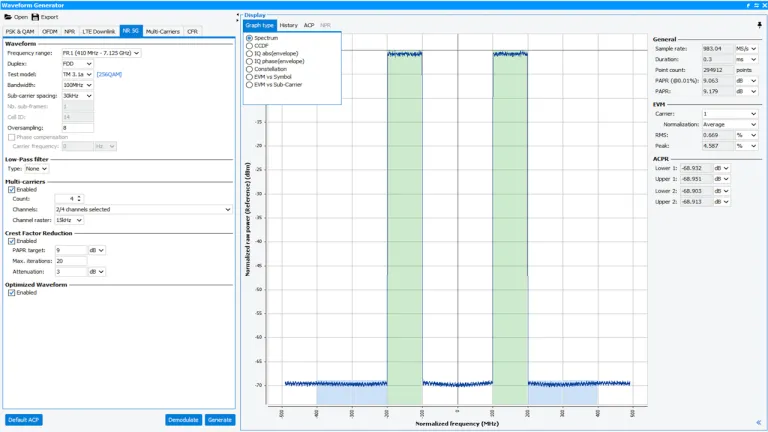Image resolution: width=768 pixels, height=432 pixels.
Task: Toggle Optimized Waveform Enabled checkbox
Action: click(x=11, y=292)
